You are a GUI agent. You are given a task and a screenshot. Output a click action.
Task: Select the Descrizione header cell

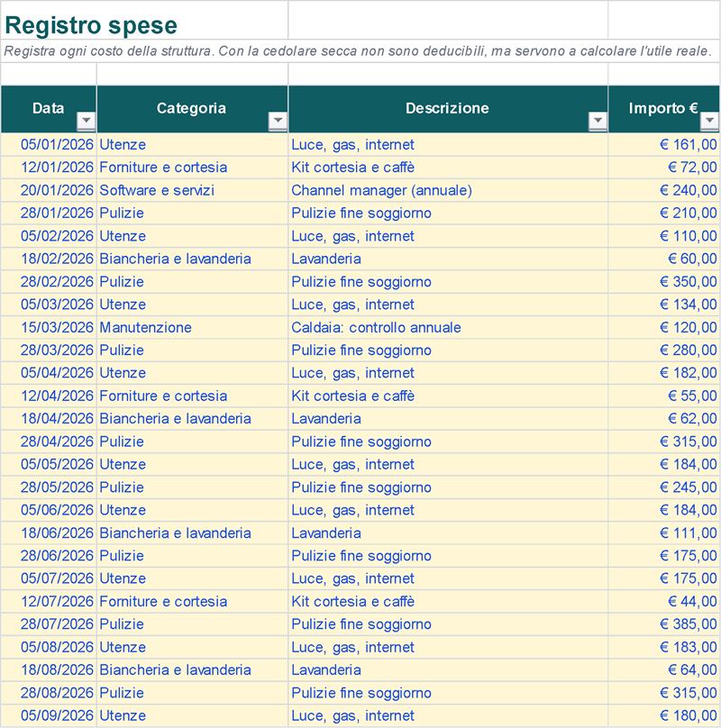448,109
